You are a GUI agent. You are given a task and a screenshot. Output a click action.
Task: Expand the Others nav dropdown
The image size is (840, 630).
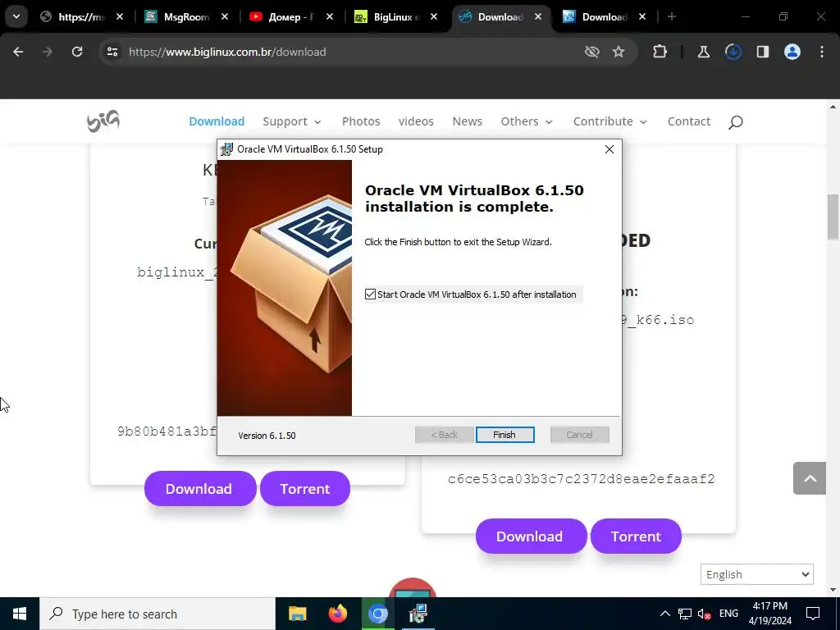click(527, 121)
